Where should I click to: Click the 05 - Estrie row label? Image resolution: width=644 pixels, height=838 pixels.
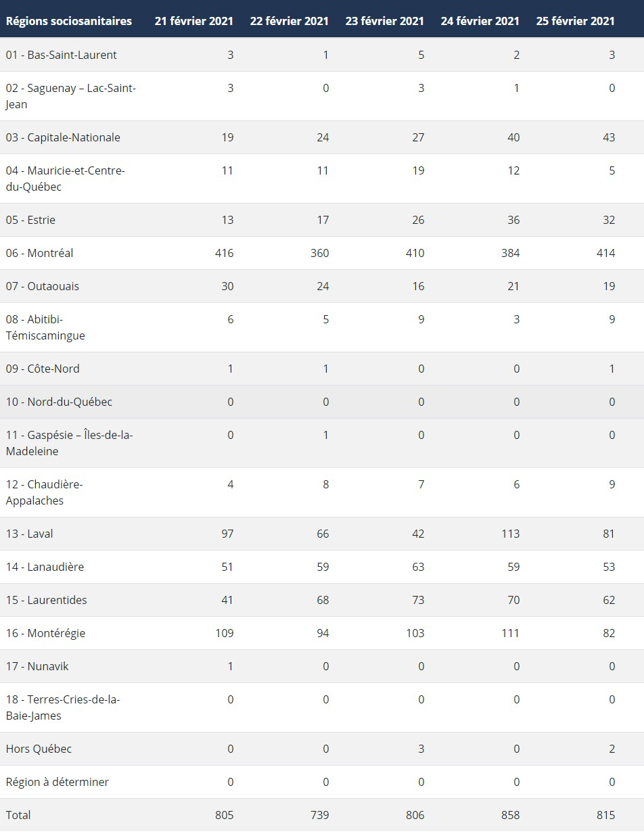tap(30, 220)
